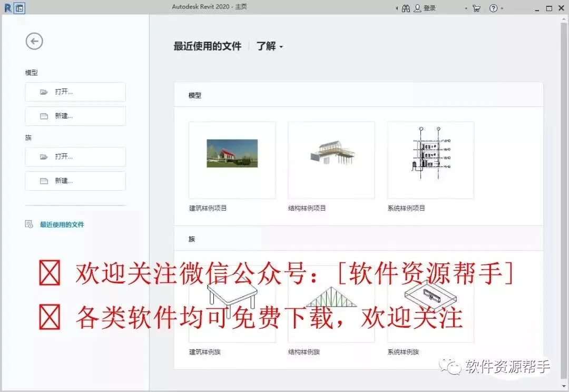Expand the help dropdown arrow
This screenshot has height=392, width=569.
502,8
